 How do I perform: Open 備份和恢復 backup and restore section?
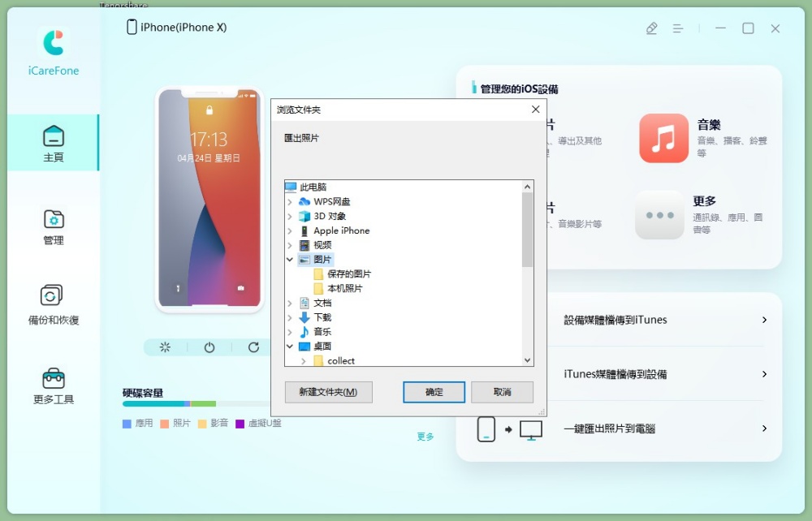[54, 305]
